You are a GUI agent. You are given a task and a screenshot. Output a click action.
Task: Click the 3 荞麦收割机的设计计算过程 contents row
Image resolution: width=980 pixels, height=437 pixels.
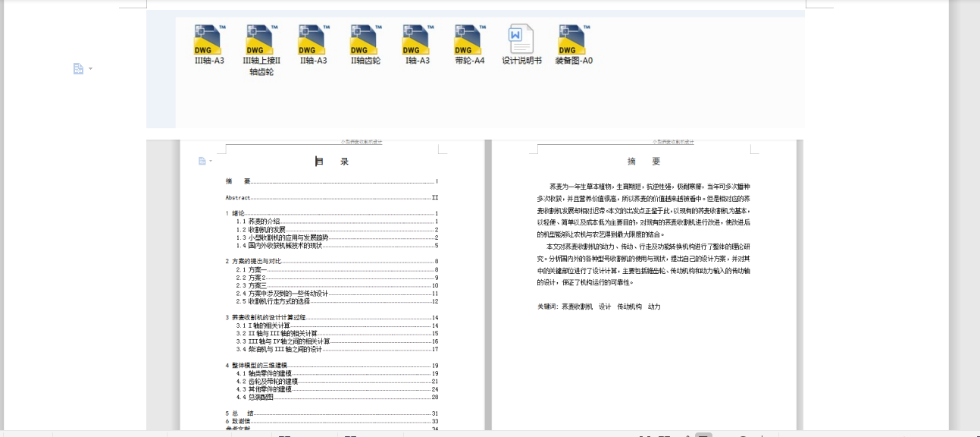332,317
